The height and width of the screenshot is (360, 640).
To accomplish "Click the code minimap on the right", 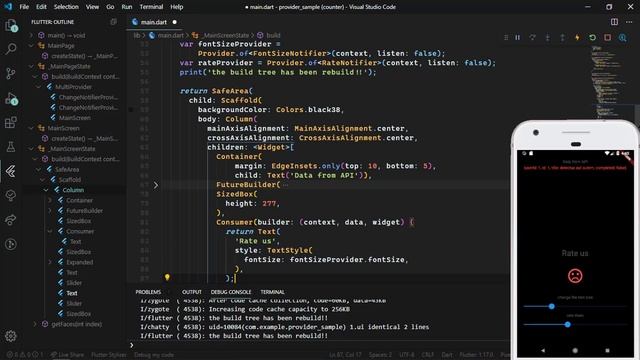I will point(610,82).
